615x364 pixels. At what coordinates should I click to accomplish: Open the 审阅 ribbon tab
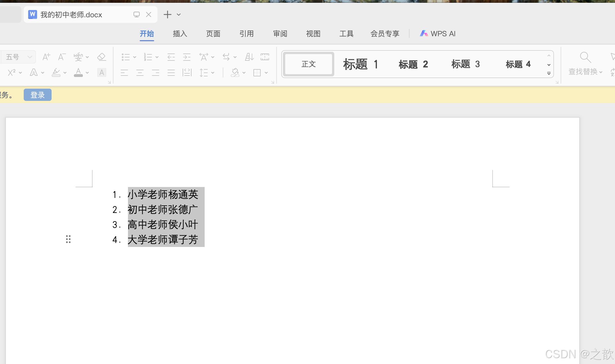pyautogui.click(x=280, y=34)
